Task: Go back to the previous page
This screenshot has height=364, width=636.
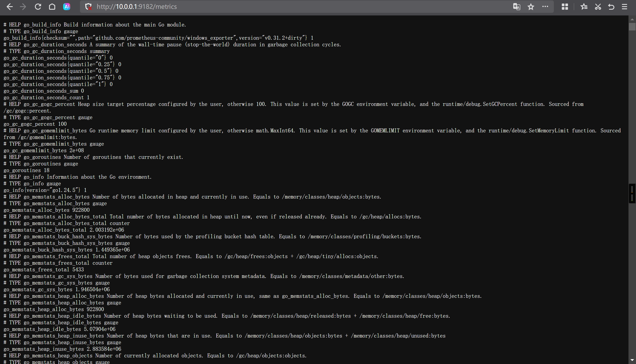Action: point(9,7)
